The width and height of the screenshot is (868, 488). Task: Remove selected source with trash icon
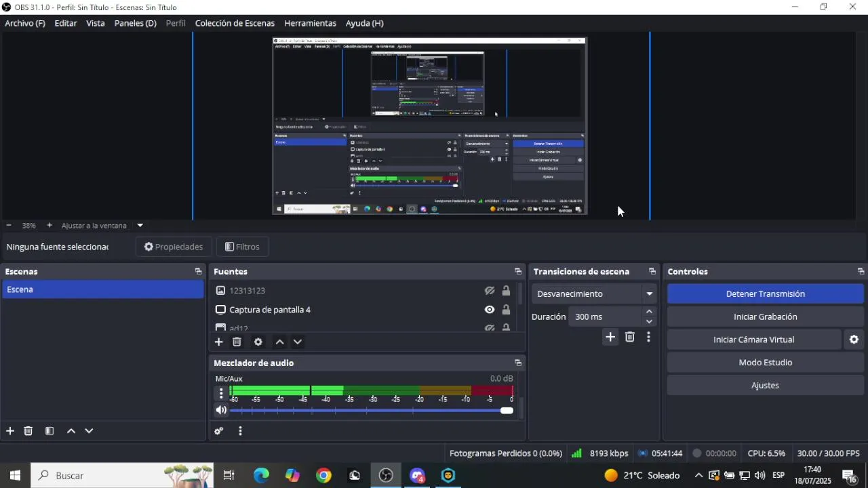coord(237,342)
